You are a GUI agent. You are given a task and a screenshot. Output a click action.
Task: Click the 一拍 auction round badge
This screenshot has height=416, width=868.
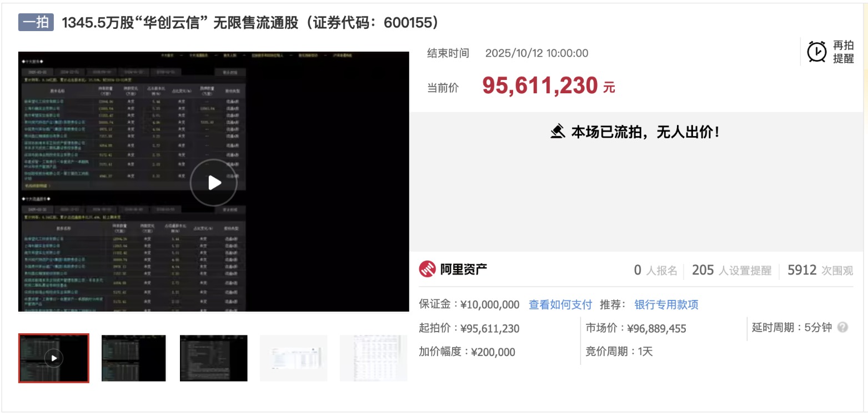(x=36, y=22)
